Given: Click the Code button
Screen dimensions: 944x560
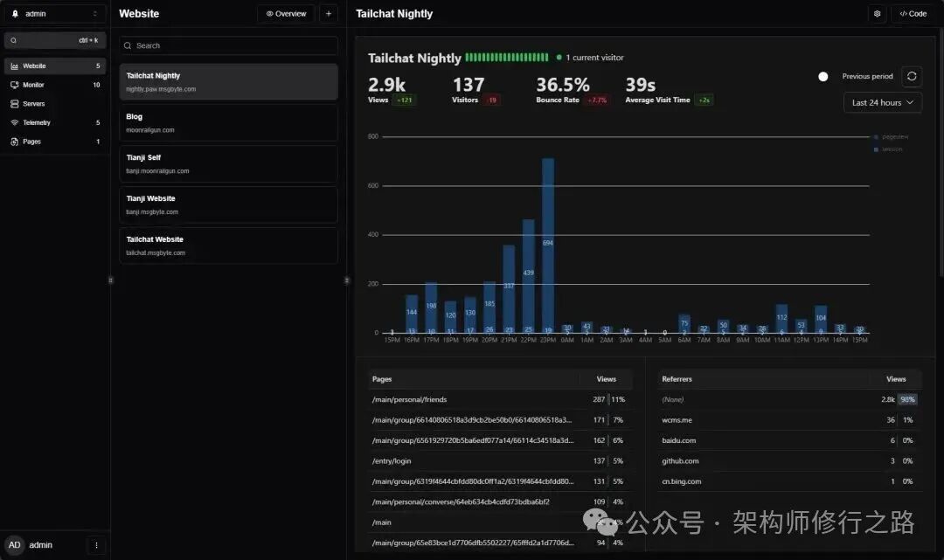Looking at the screenshot, I should tap(913, 14).
